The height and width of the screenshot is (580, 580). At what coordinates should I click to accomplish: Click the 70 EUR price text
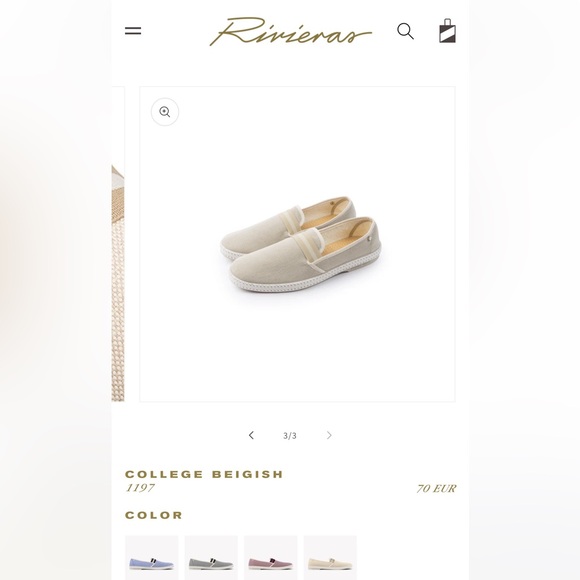point(436,489)
